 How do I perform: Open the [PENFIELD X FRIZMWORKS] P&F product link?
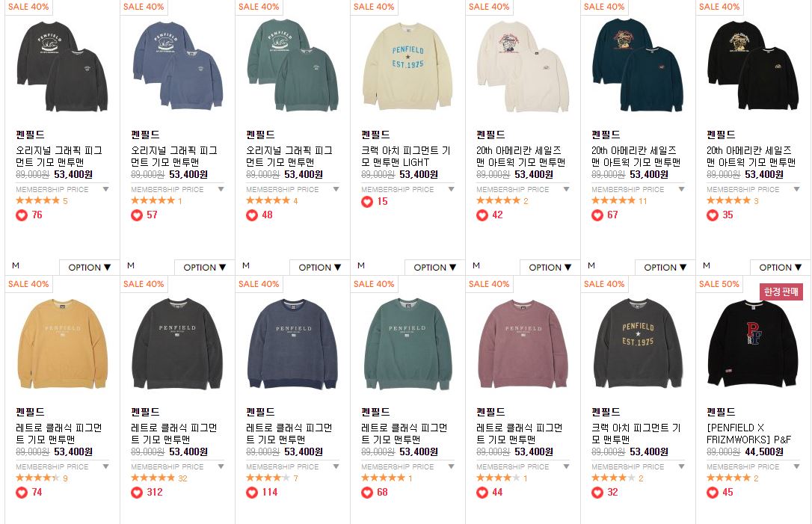[x=749, y=434]
